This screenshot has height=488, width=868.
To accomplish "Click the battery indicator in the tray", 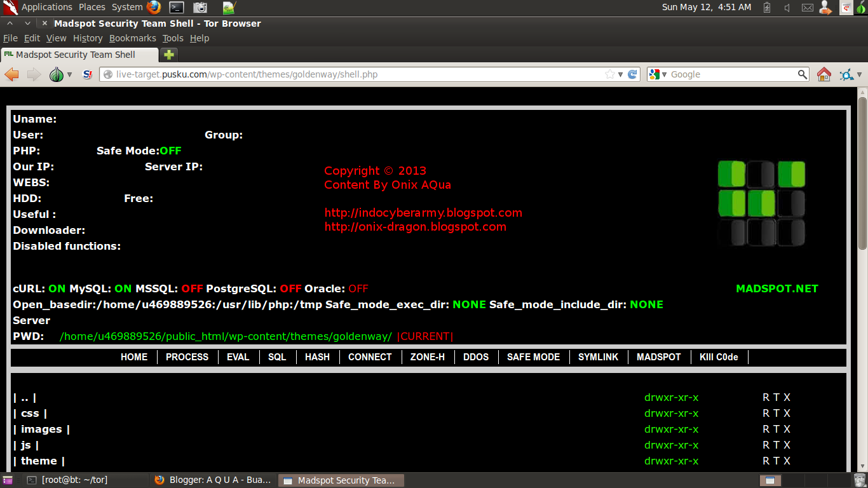I will (767, 8).
